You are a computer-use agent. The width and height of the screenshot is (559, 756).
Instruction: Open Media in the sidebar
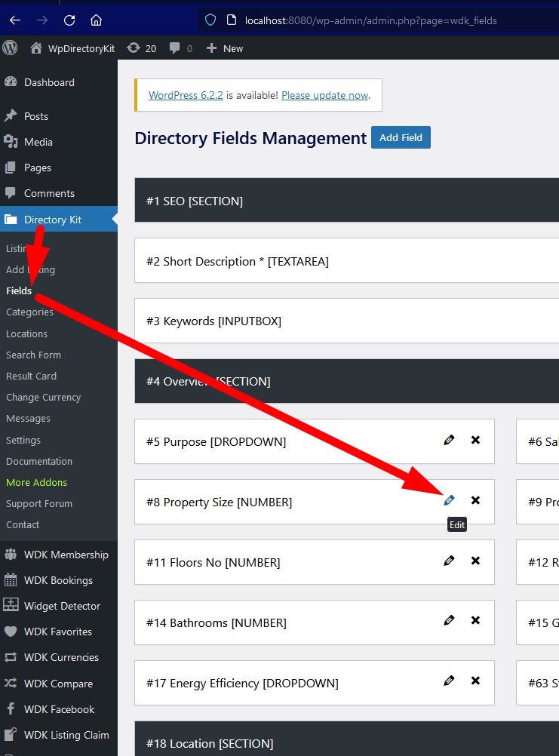tap(38, 142)
